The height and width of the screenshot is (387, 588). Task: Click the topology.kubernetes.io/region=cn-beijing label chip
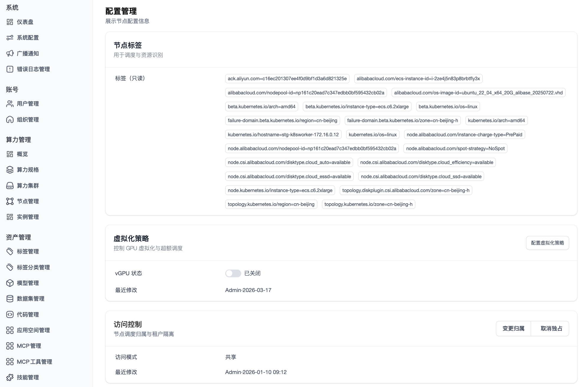271,204
